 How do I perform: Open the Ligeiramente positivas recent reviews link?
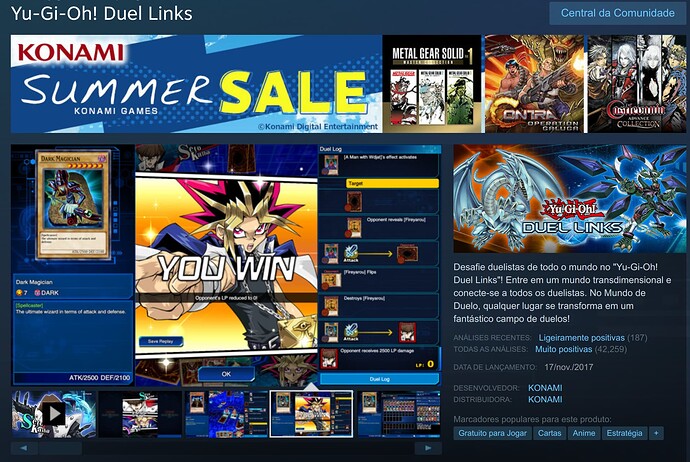point(581,337)
